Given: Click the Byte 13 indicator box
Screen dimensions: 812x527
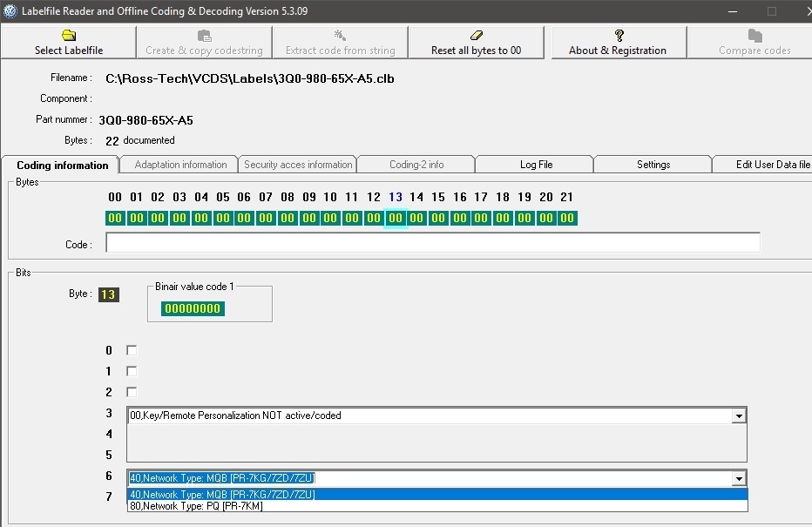Looking at the screenshot, I should tap(109, 294).
